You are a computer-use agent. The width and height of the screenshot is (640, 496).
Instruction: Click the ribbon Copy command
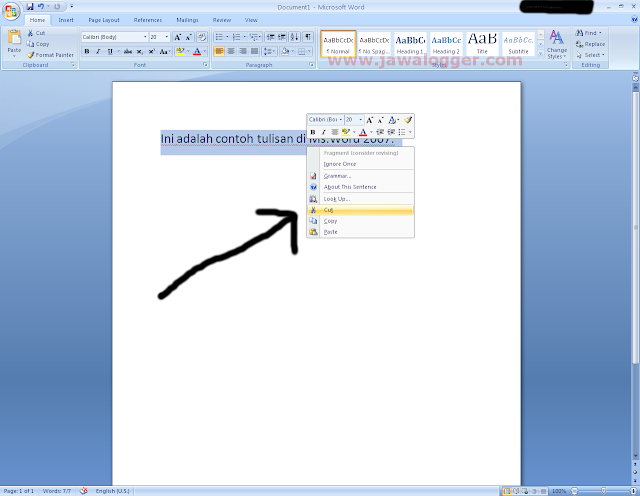tap(38, 44)
